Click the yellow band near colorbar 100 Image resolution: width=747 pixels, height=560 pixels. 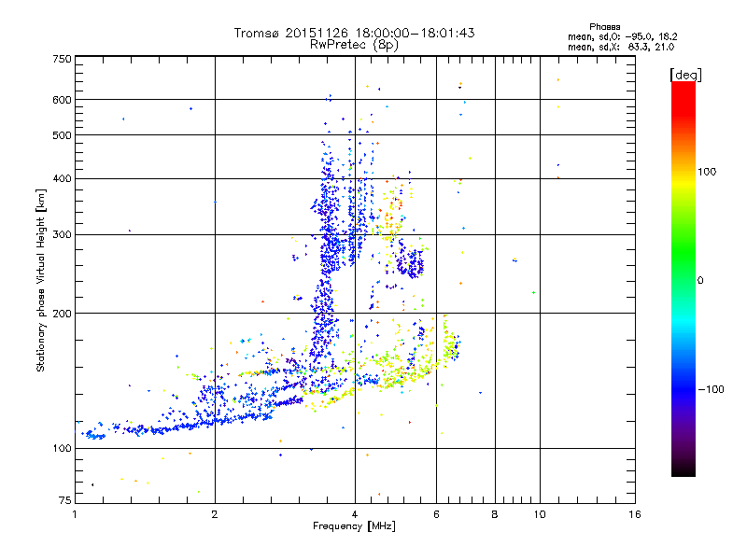(x=684, y=181)
